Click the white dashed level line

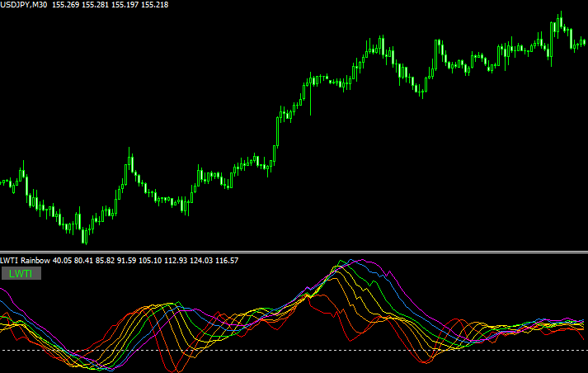[x=294, y=351]
